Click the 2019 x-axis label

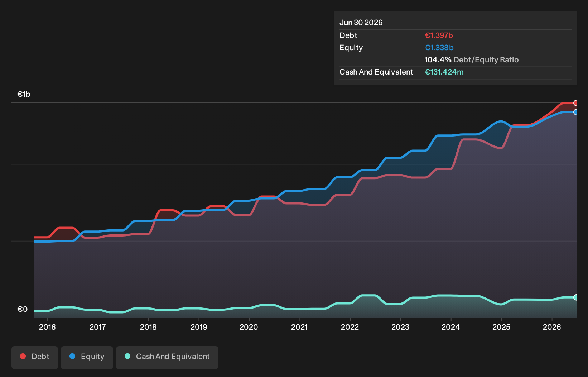pos(199,327)
